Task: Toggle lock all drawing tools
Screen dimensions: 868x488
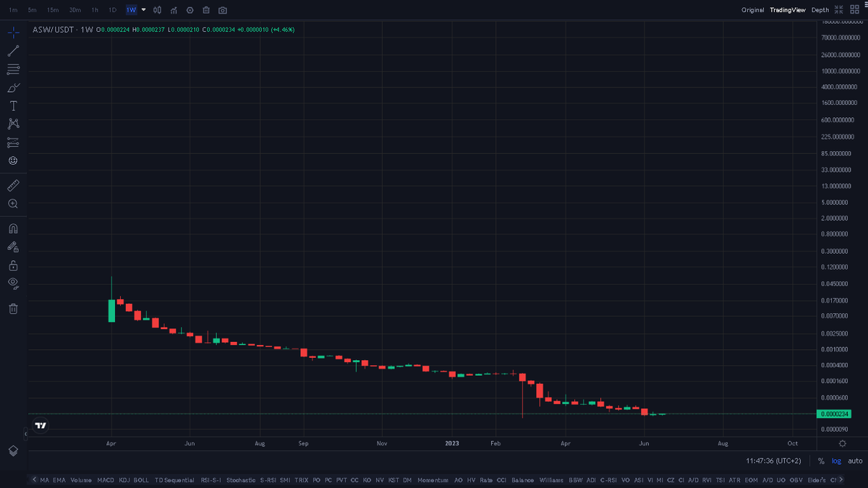Action: point(13,265)
